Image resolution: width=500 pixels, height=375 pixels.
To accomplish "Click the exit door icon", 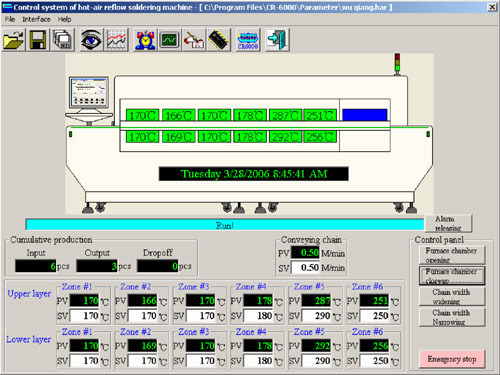I will click(277, 40).
